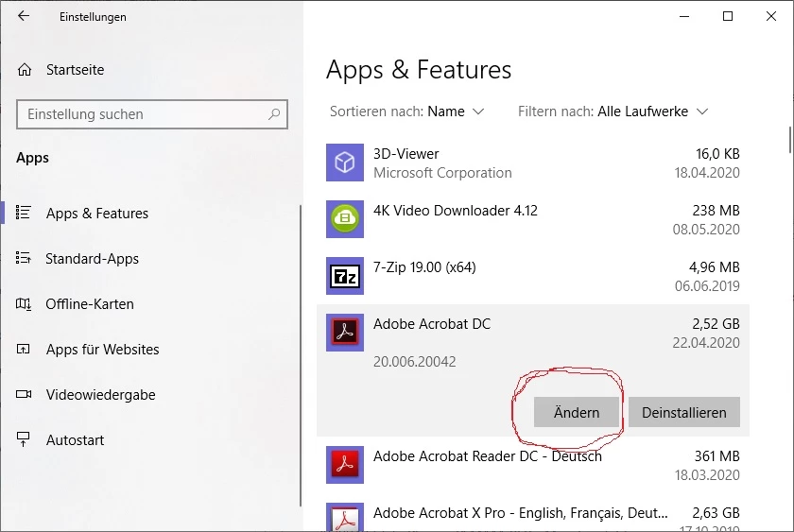Click the Adobe Acrobat DC icon
The height and width of the screenshot is (532, 794).
tap(345, 333)
